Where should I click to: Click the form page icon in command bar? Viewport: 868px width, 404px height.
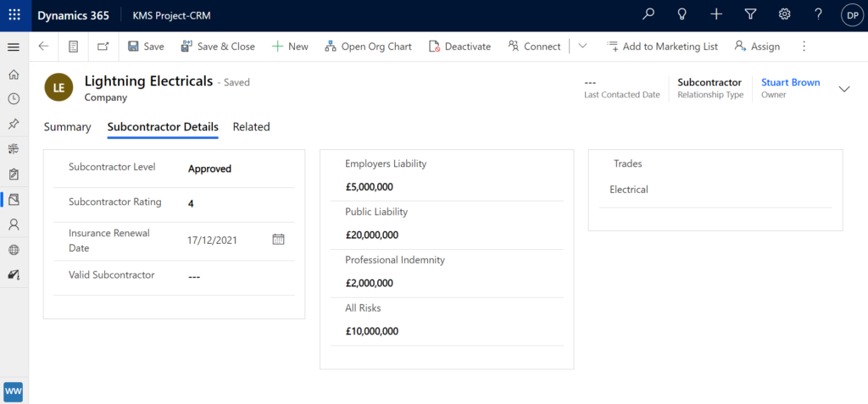click(73, 47)
